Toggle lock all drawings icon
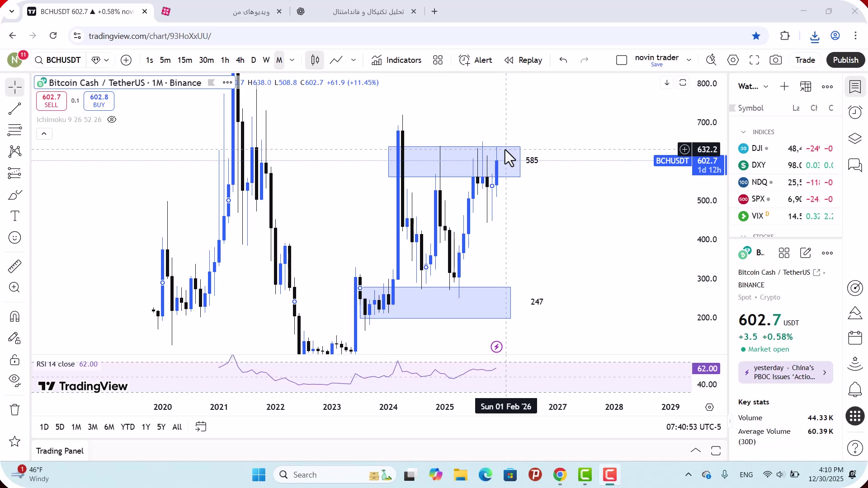 point(14,360)
